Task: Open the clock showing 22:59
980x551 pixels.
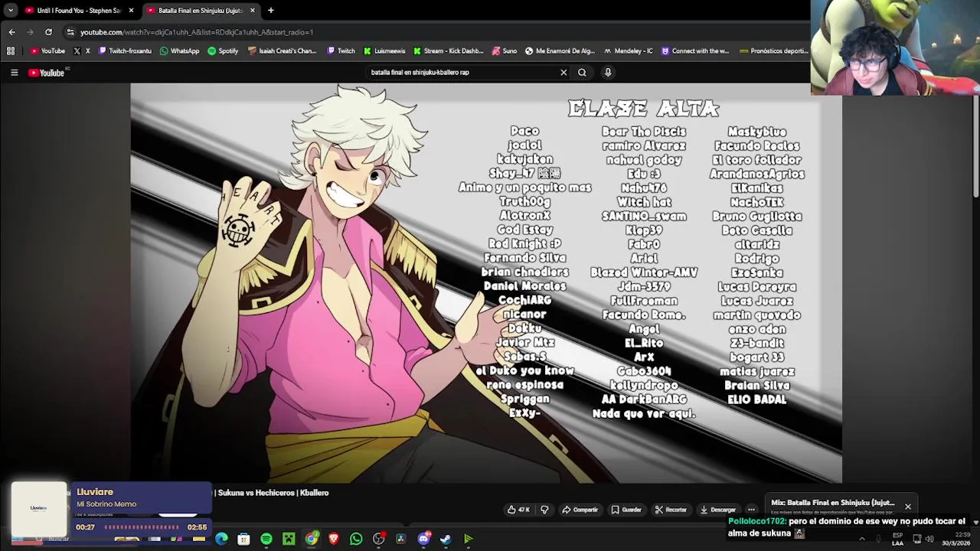Action: pyautogui.click(x=956, y=539)
